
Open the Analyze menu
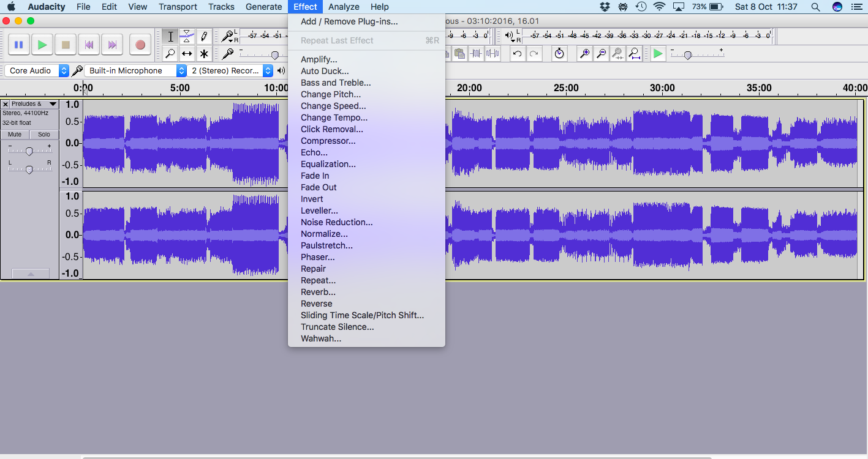pos(344,7)
